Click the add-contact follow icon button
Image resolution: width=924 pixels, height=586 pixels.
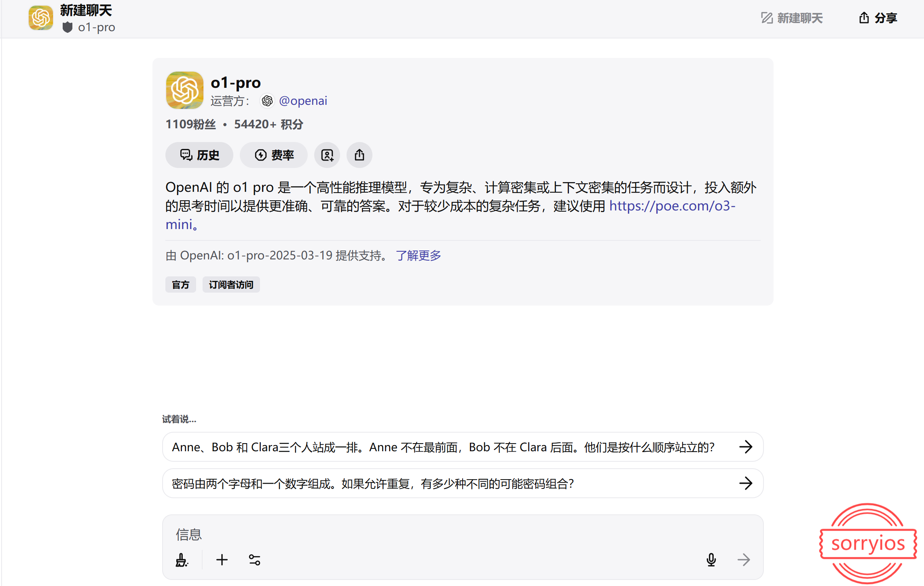click(x=327, y=155)
